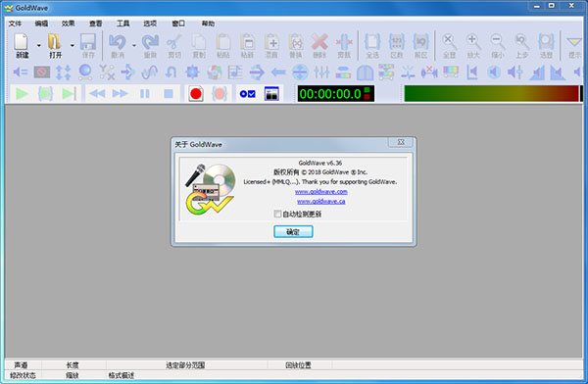Click the 复制 (Copy) icon
Screen dimensions: 588x384
coord(199,42)
